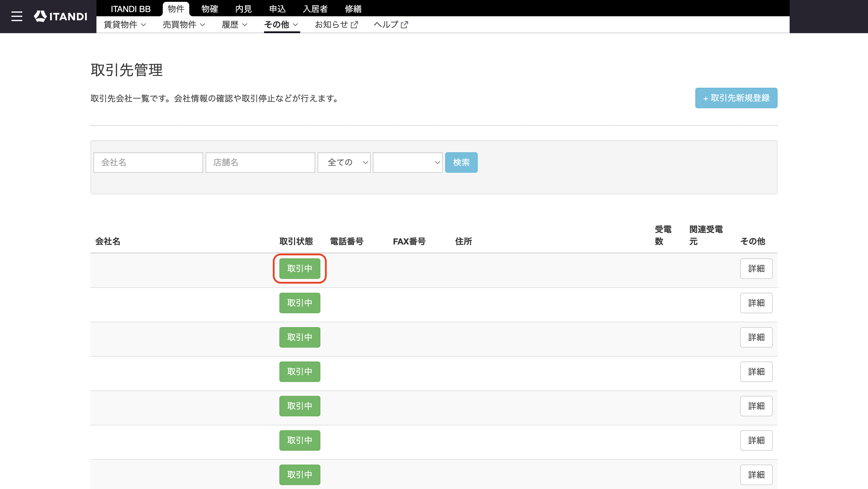Open 詳細 for the seventh row
Viewport: 868px width, 489px height.
(x=756, y=475)
